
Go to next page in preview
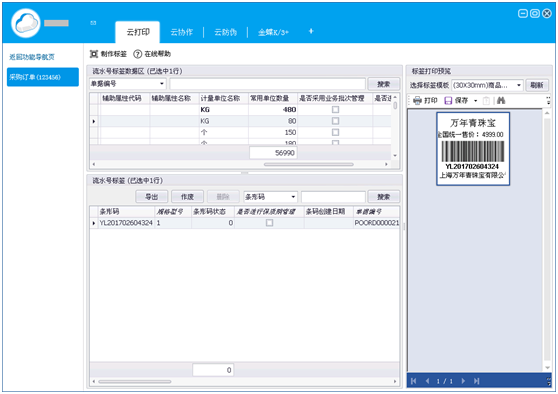coord(463,381)
